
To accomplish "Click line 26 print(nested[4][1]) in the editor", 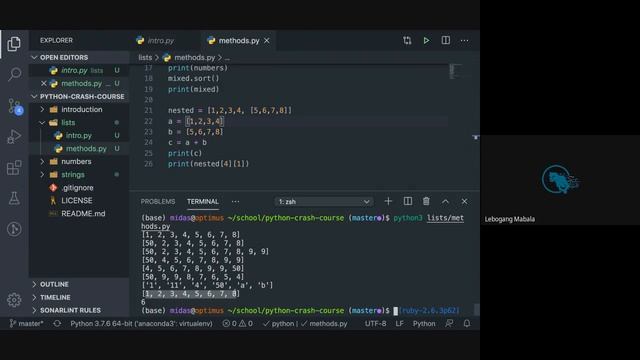I will 208,164.
